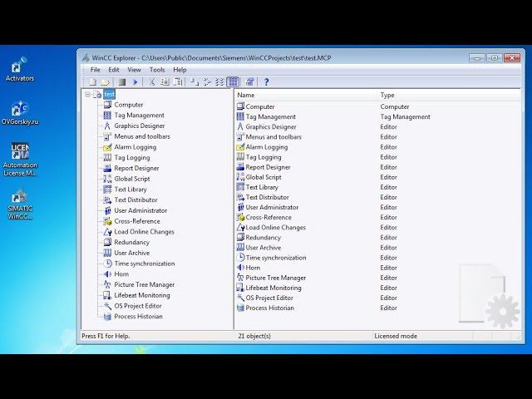The height and width of the screenshot is (399, 532).
Task: Click Time synchronization clock icon in list
Action: click(x=240, y=257)
